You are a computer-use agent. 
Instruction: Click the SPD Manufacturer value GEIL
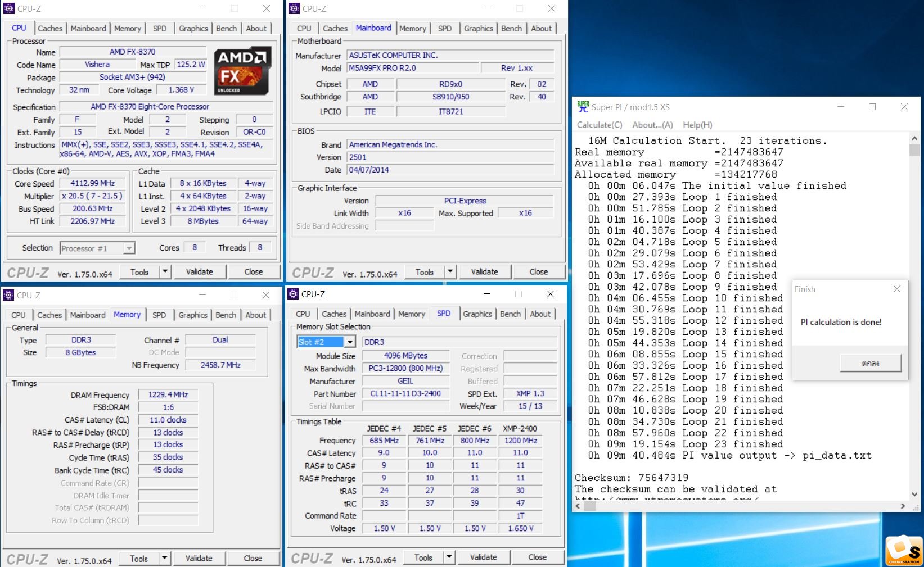click(405, 380)
